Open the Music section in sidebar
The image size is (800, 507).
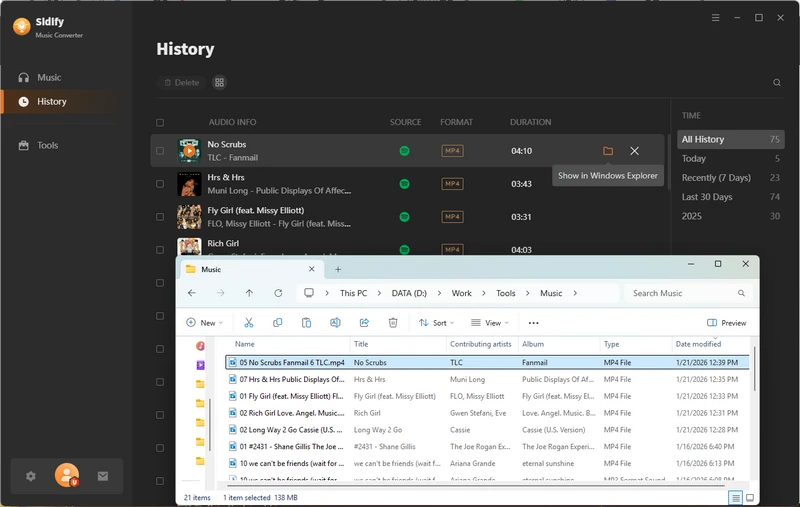point(48,77)
